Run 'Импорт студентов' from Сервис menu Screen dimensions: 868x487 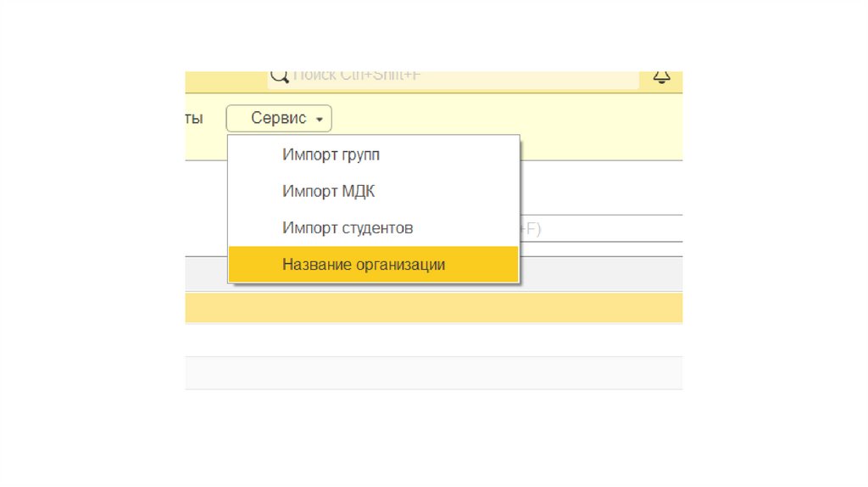(348, 228)
